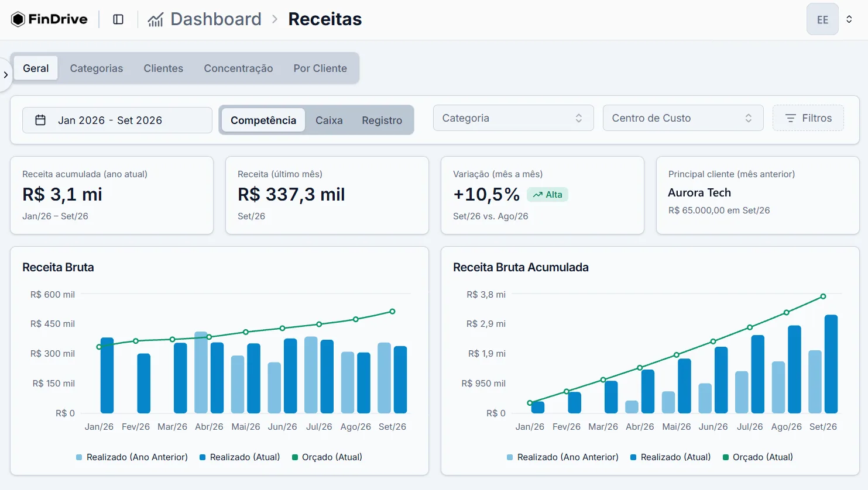Switch to Registro view toggle

click(x=382, y=120)
